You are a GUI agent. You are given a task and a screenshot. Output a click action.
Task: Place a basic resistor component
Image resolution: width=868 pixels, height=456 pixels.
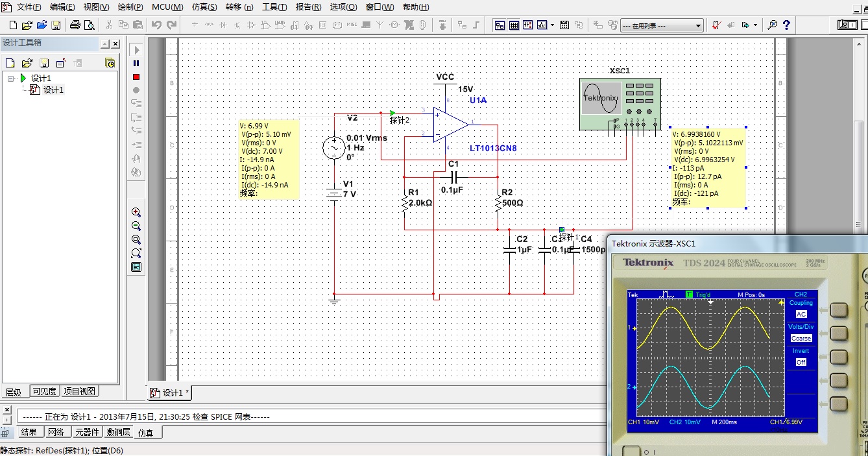coord(209,25)
